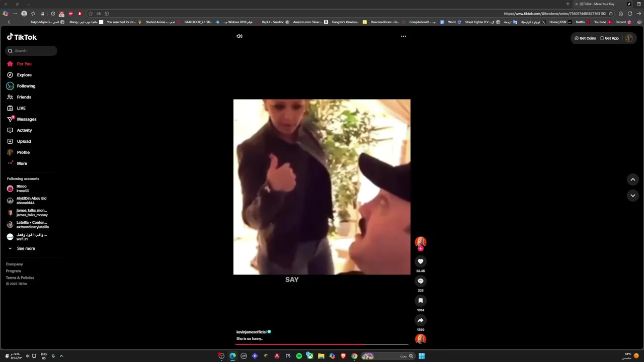Open Spotify from the taskbar
This screenshot has width=644, height=362.
click(x=299, y=356)
